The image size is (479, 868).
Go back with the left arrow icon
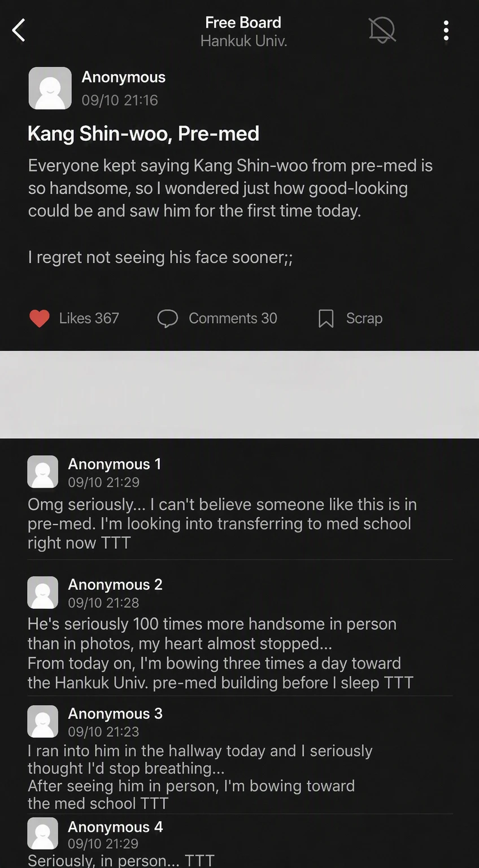pyautogui.click(x=19, y=31)
